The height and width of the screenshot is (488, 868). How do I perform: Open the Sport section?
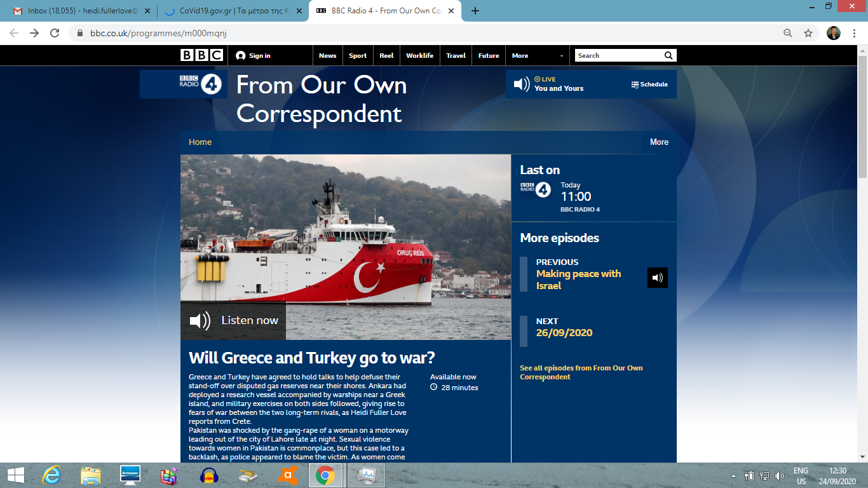(x=358, y=56)
